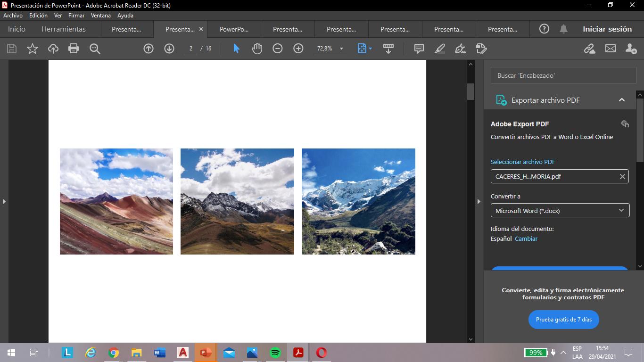644x362 pixels.
Task: Click the Buscar 'Encabezado' search field
Action: pyautogui.click(x=564, y=75)
